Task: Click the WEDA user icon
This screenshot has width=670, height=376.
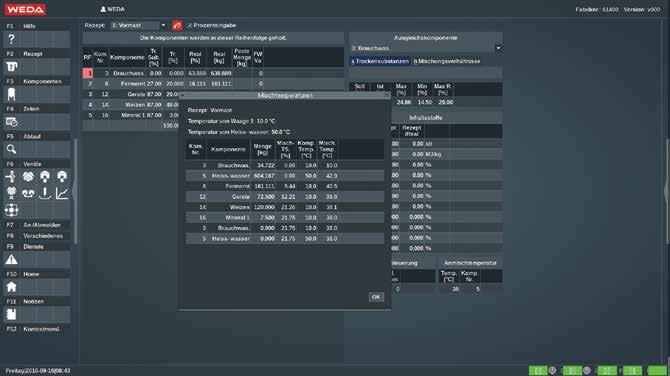Action: click(x=103, y=9)
